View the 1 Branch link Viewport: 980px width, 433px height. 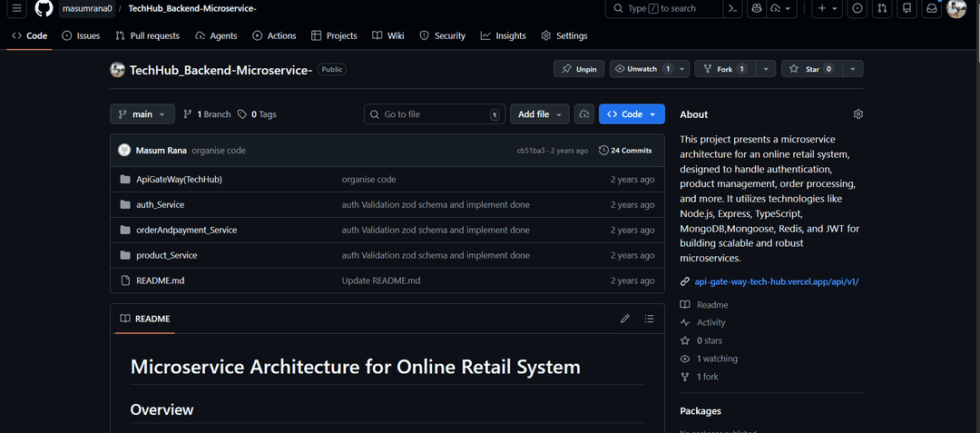point(207,114)
